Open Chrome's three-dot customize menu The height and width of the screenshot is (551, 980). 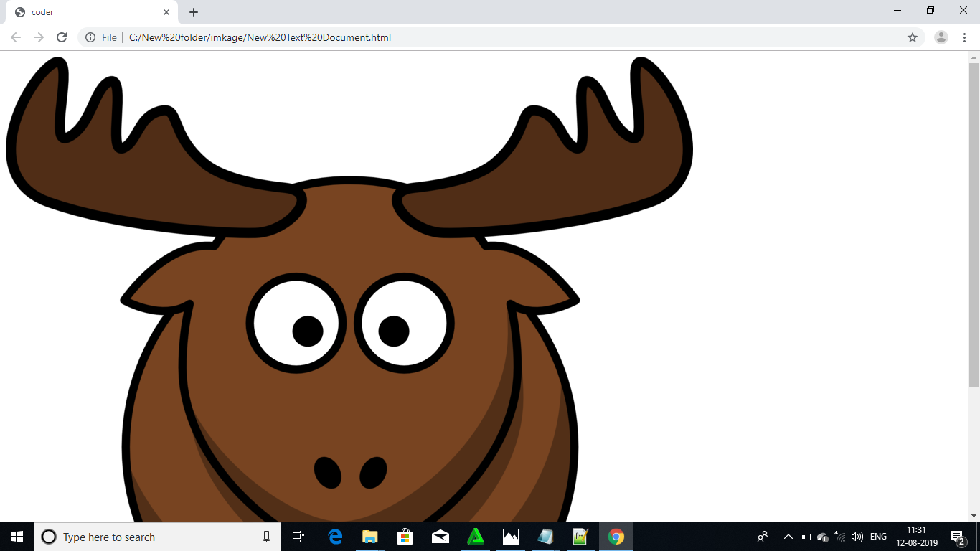965,37
